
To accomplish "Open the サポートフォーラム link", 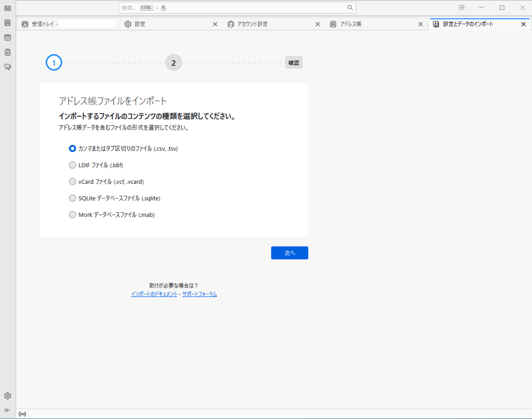I will pyautogui.click(x=199, y=294).
